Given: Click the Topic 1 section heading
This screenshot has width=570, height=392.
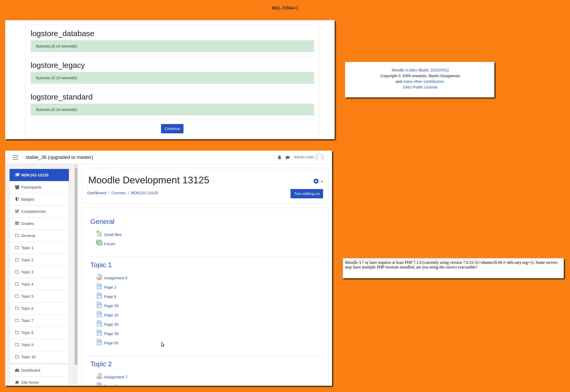Looking at the screenshot, I should point(101,265).
